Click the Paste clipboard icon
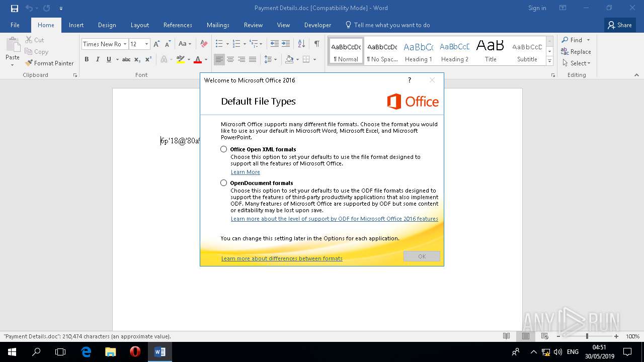 (13, 45)
